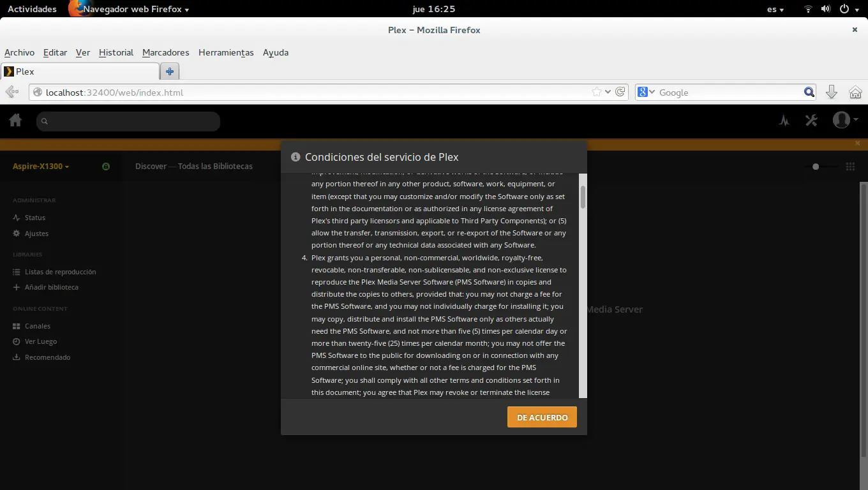Click Añadir biblioteca

point(51,287)
